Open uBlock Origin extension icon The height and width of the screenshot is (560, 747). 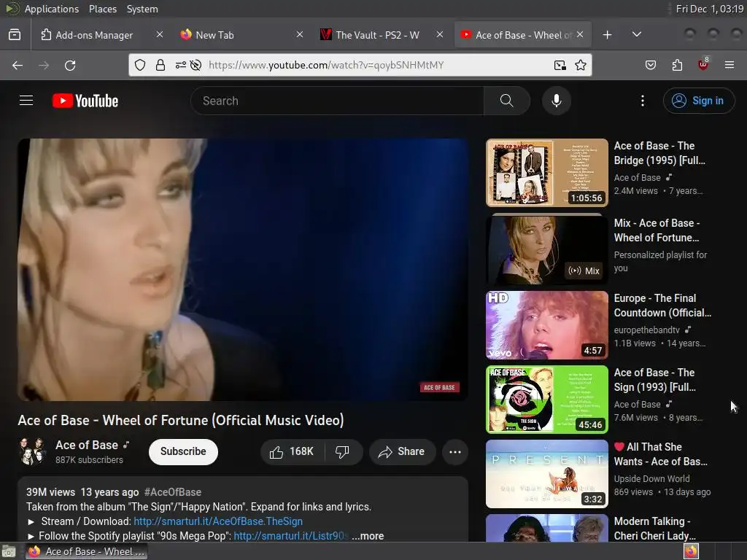click(x=703, y=65)
